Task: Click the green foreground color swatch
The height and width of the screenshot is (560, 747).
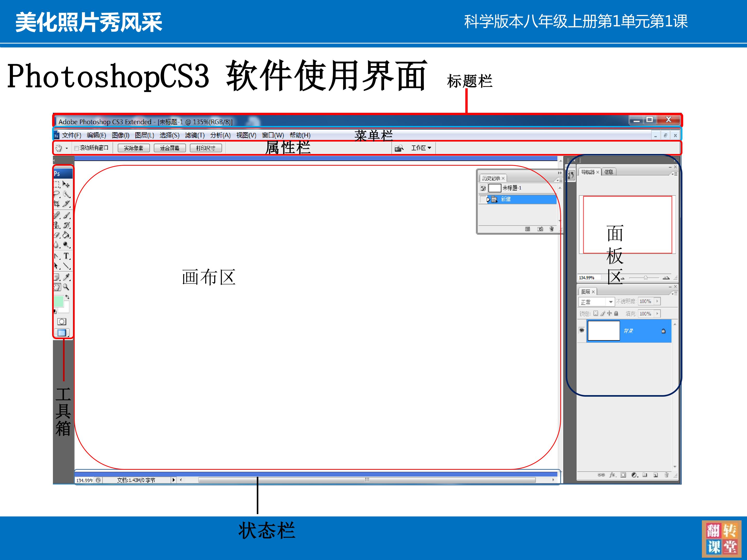Action: coord(58,301)
